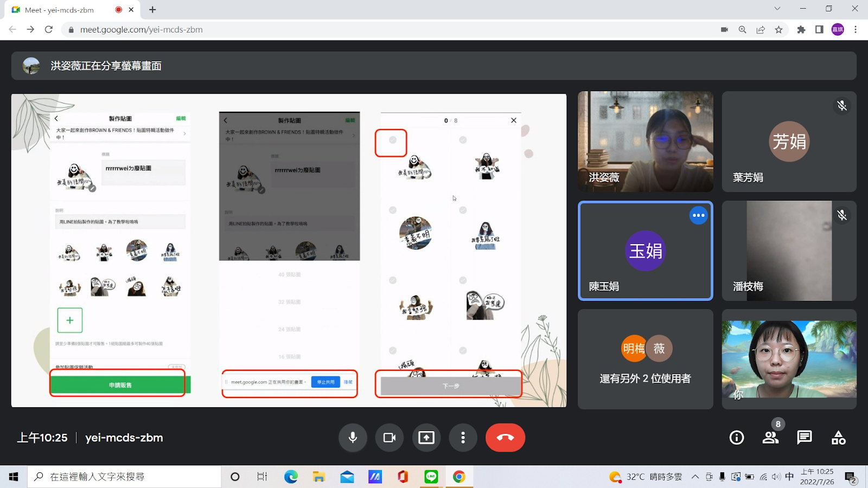Open weather widget 32°C 晴時多雲

(646, 477)
